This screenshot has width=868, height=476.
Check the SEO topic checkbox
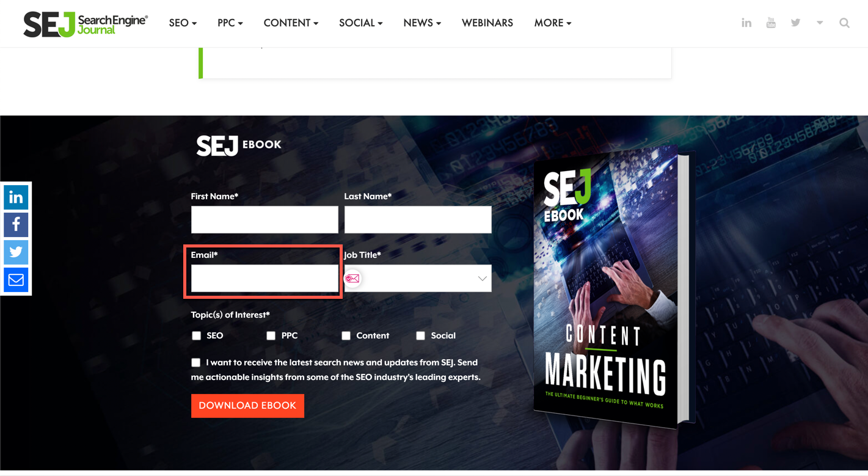[x=196, y=335]
